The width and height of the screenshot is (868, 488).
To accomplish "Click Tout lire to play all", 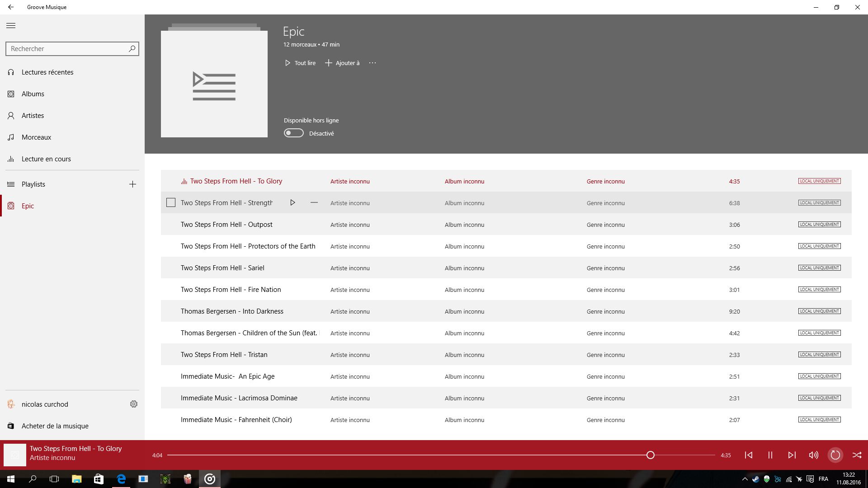I will [x=300, y=63].
